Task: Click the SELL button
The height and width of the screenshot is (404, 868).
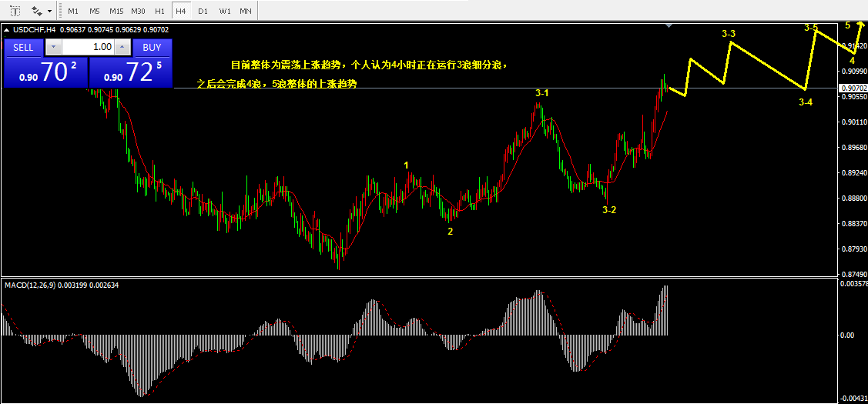Action: pos(23,47)
